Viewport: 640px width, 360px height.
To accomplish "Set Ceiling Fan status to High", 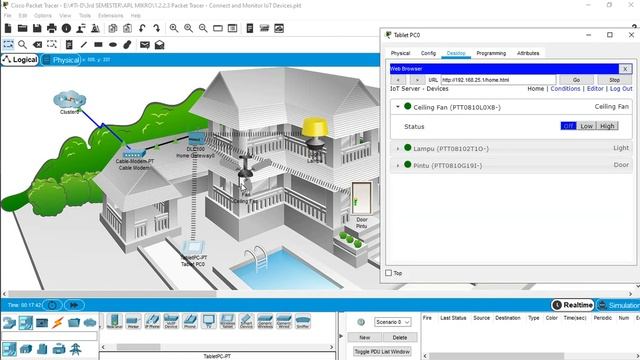I will click(607, 126).
